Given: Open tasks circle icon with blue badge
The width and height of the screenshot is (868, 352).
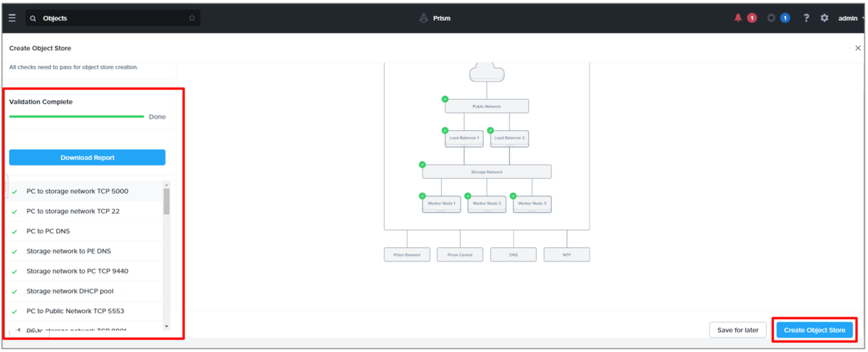Looking at the screenshot, I should click(x=771, y=18).
